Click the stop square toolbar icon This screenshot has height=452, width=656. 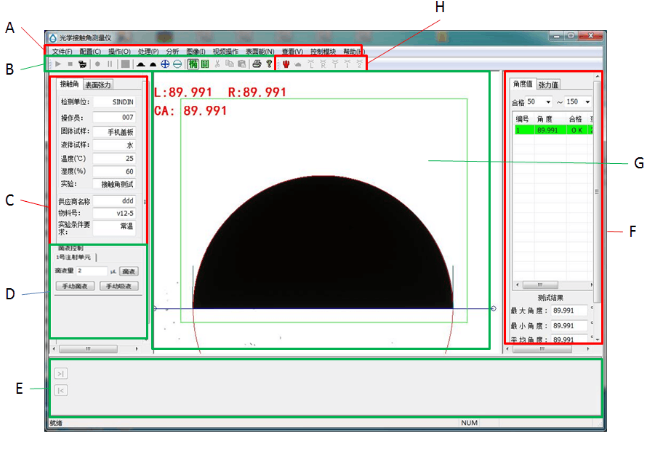click(70, 64)
